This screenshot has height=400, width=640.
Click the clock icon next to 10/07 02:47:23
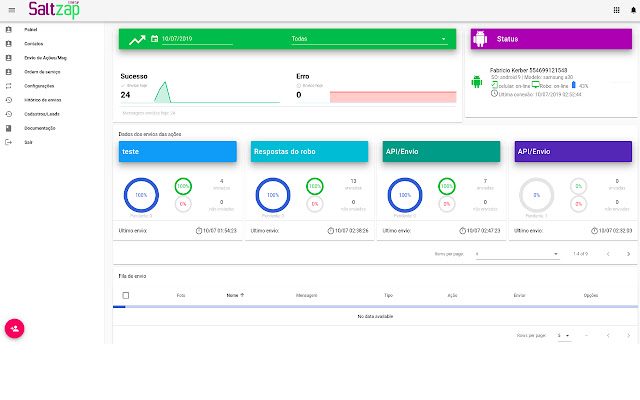pyautogui.click(x=462, y=231)
